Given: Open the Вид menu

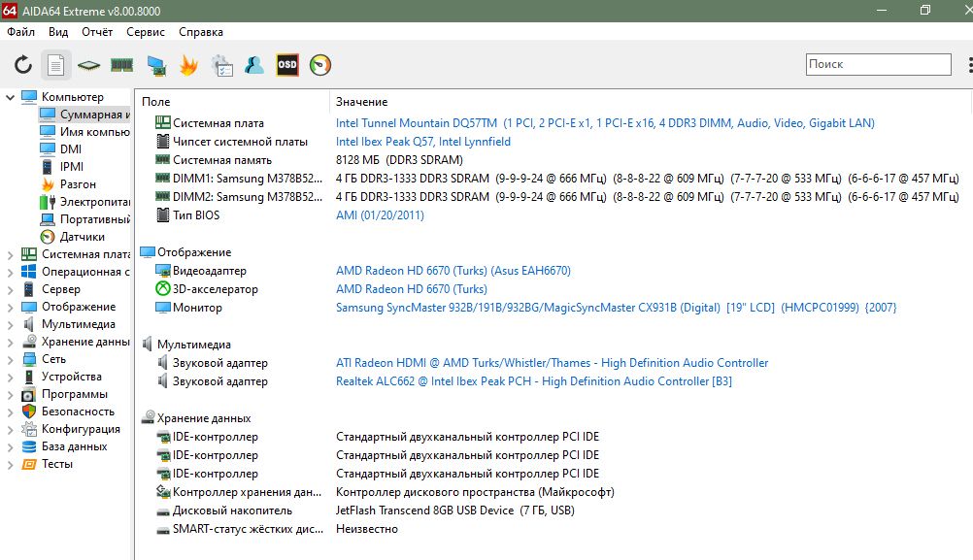Looking at the screenshot, I should tap(58, 32).
